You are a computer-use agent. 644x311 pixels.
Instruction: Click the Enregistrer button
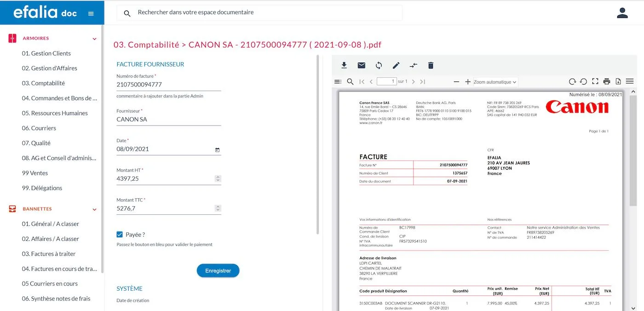(218, 271)
